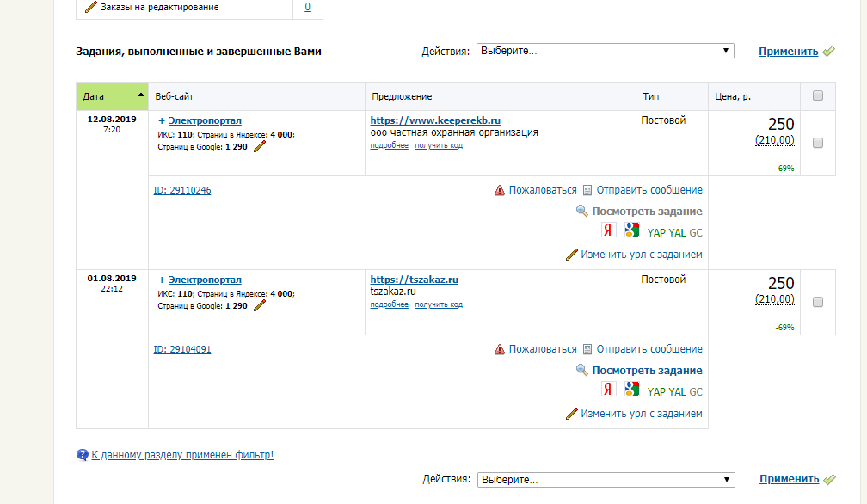Click the green checkmark beside top Применить
Viewport: 867px width, 504px height.
click(829, 52)
